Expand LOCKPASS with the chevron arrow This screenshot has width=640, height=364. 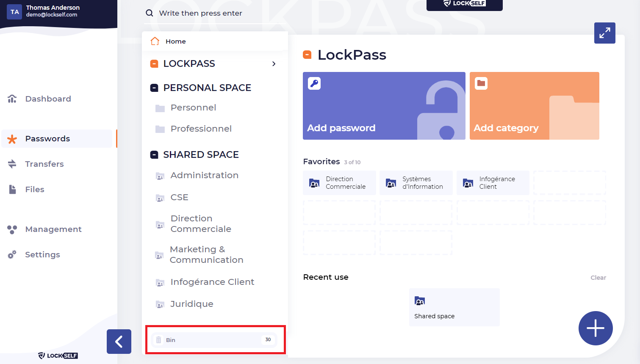[274, 64]
